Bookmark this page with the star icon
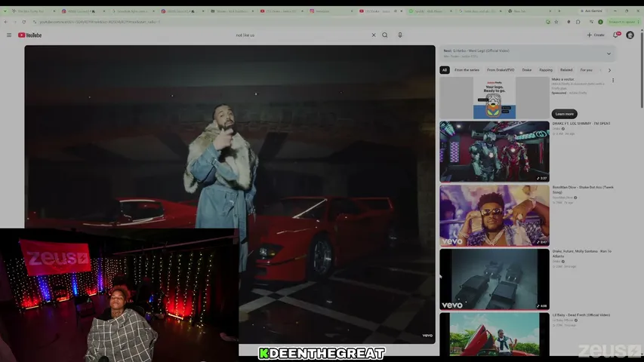The image size is (644, 362). click(556, 22)
